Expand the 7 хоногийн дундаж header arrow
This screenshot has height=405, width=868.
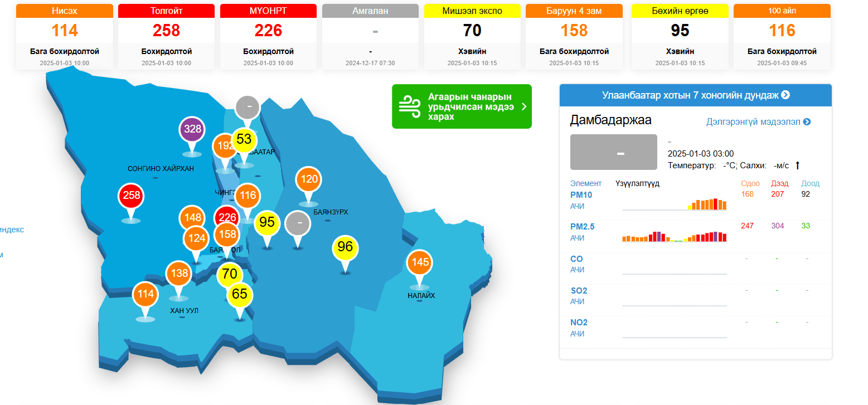pyautogui.click(x=785, y=95)
